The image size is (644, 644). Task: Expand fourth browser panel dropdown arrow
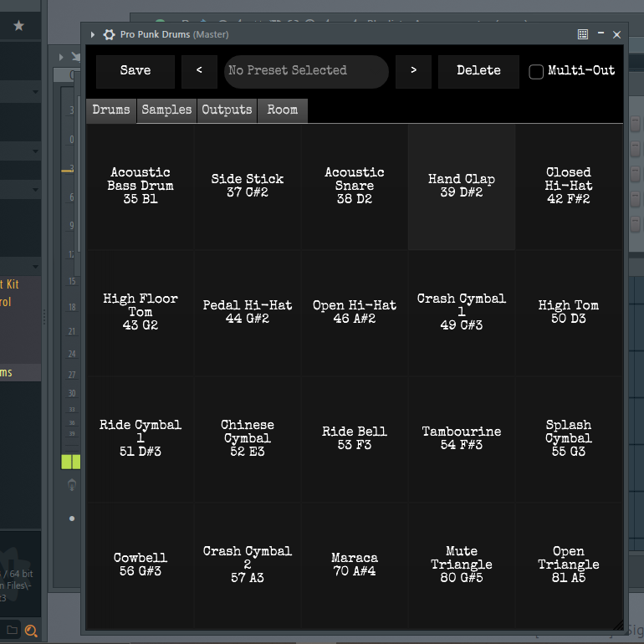[x=36, y=267]
